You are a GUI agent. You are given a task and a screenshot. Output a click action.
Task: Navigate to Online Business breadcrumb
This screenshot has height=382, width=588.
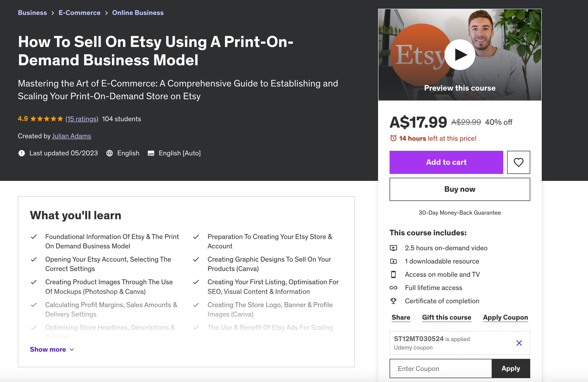(138, 13)
